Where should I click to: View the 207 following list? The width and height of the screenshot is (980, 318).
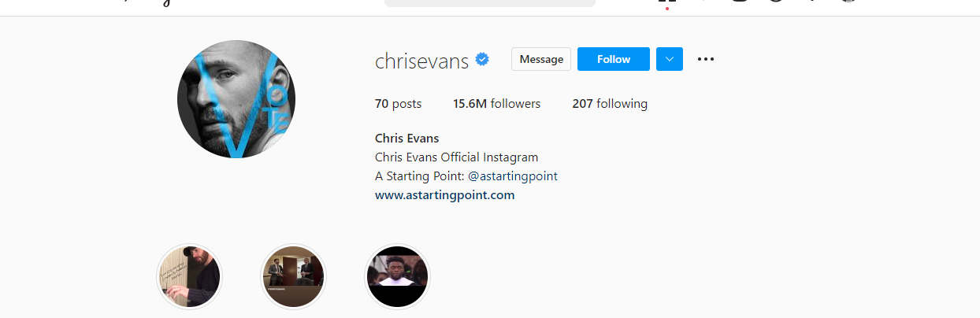tap(610, 104)
